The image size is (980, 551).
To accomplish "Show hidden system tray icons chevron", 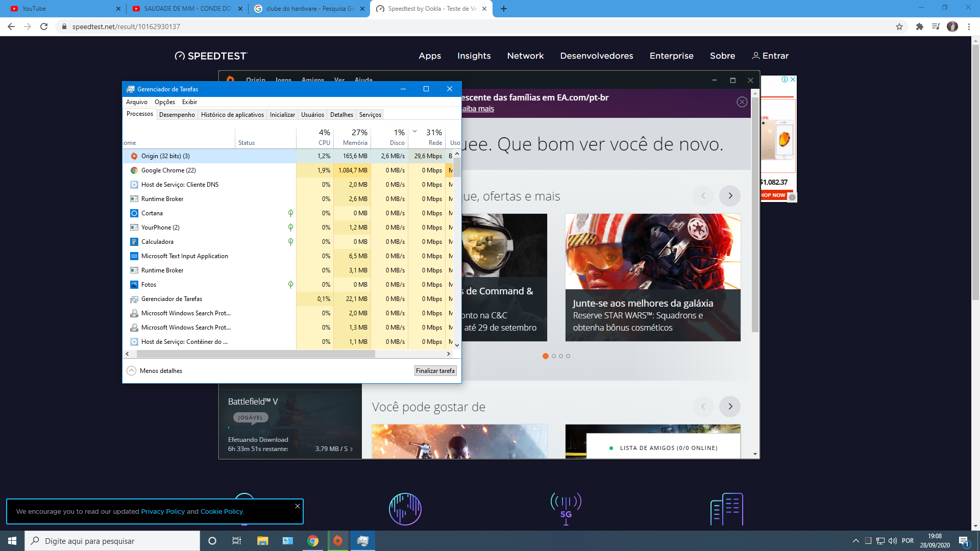I will click(x=856, y=541).
